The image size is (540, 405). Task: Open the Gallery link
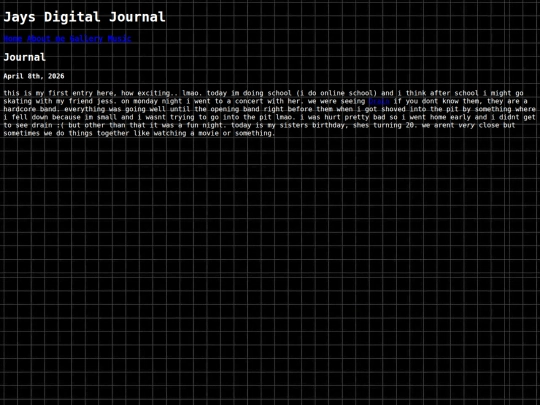[86, 39]
